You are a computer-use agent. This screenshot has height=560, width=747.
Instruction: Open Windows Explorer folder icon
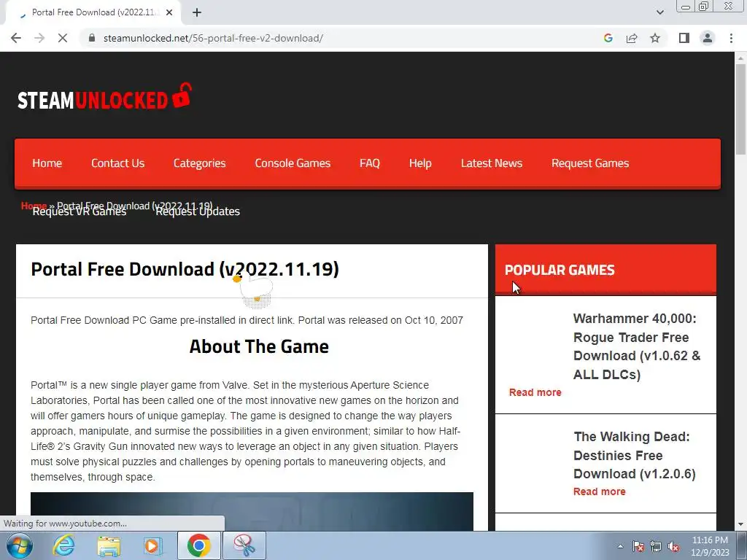coord(109,545)
